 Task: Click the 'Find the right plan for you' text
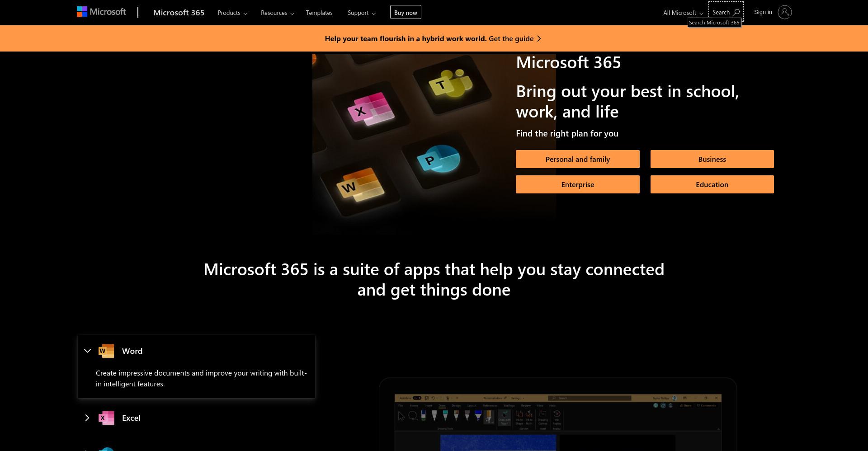(x=567, y=133)
